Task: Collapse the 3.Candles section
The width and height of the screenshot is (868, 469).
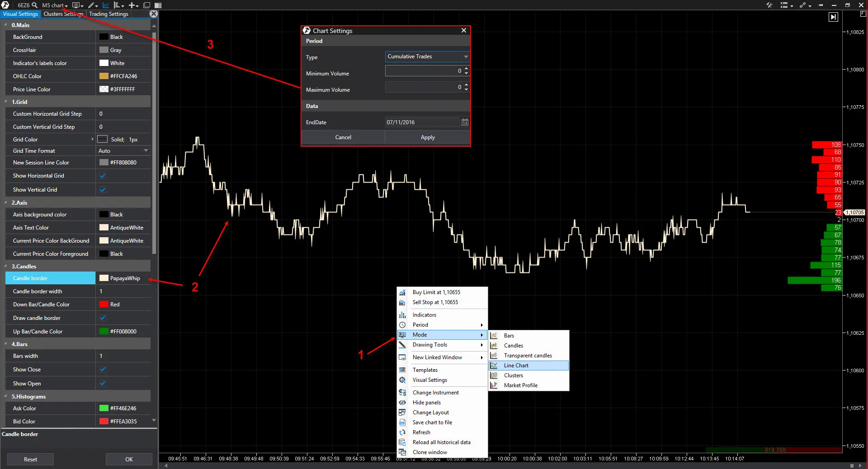Action: (x=6, y=267)
